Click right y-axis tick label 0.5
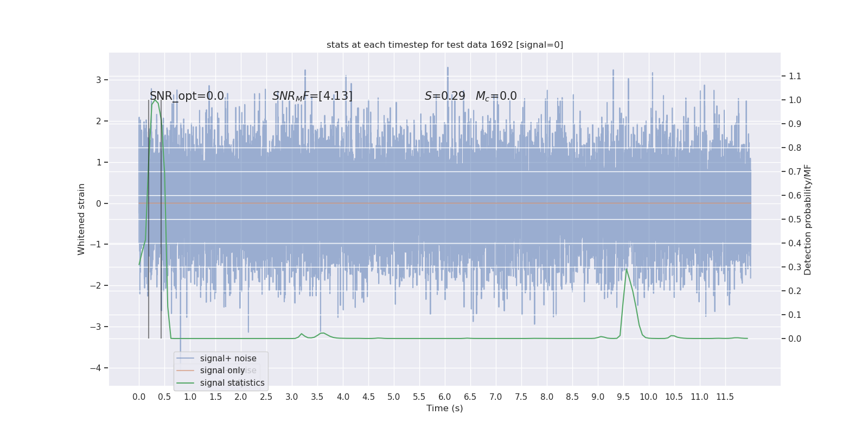 [795, 220]
